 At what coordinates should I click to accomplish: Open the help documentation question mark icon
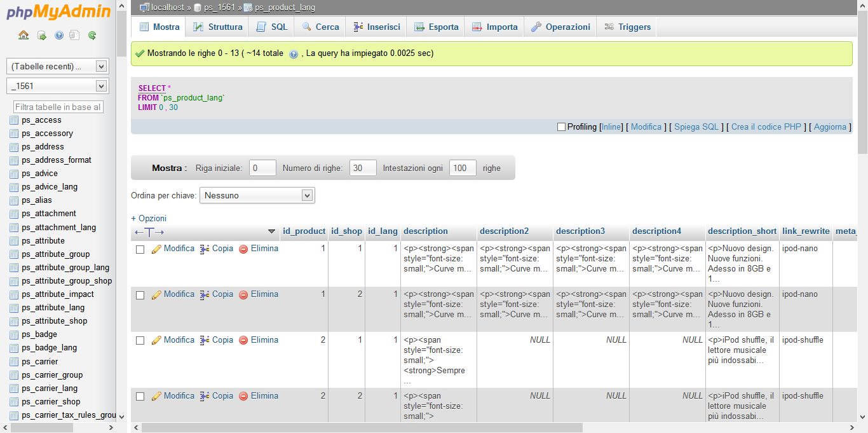click(59, 36)
